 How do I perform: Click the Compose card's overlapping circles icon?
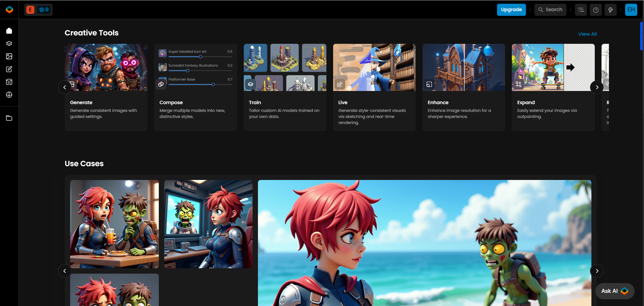point(161,84)
